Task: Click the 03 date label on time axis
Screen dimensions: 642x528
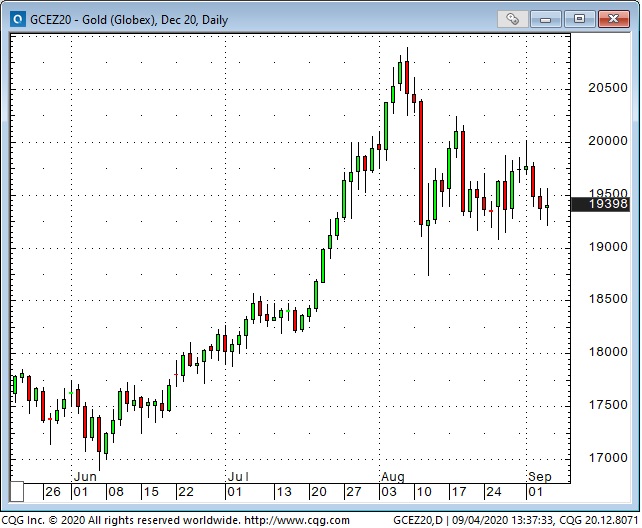Action: [x=389, y=492]
